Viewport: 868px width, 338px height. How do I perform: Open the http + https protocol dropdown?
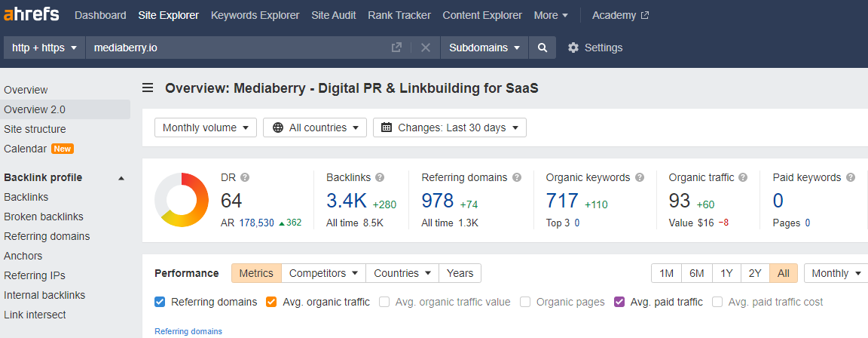click(x=45, y=48)
